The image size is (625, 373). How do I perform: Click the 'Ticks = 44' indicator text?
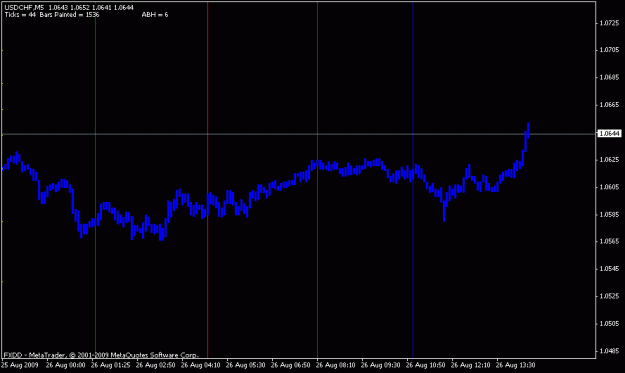20,15
